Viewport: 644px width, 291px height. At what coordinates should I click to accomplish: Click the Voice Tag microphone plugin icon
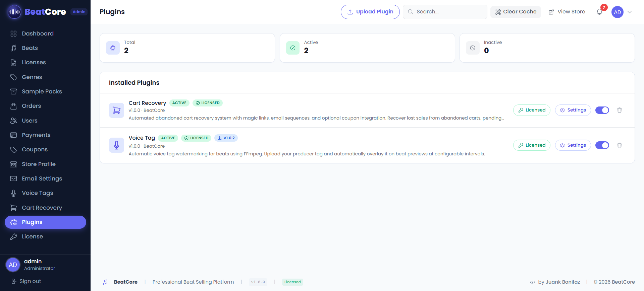pos(116,145)
